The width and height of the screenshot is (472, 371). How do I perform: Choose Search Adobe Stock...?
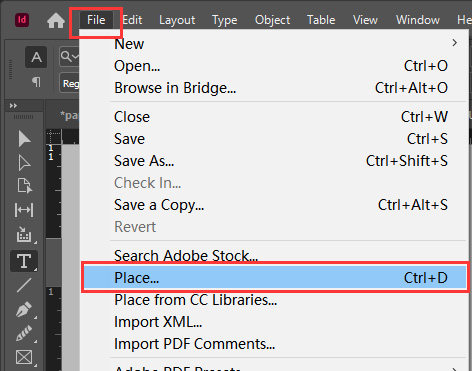tap(273, 256)
